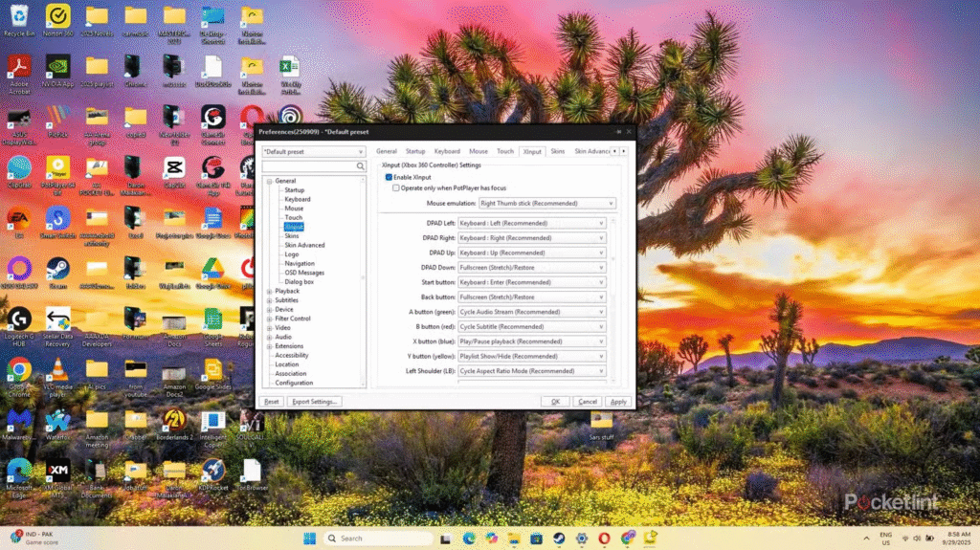
Task: Click the Export Settings button
Action: [315, 402]
